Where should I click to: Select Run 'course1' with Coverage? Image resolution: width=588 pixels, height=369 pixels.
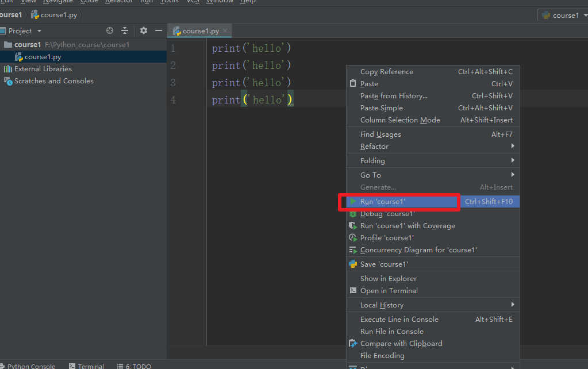(x=433, y=226)
